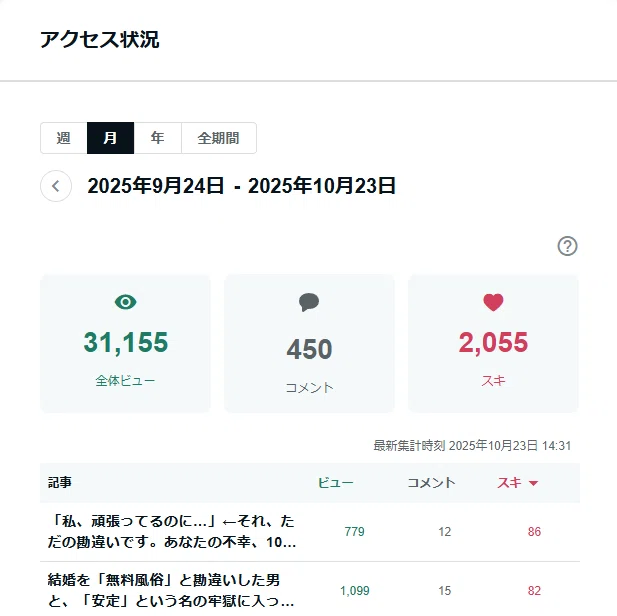Image resolution: width=617 pixels, height=616 pixels.
Task: Click the 450 コメント card
Action: (309, 343)
